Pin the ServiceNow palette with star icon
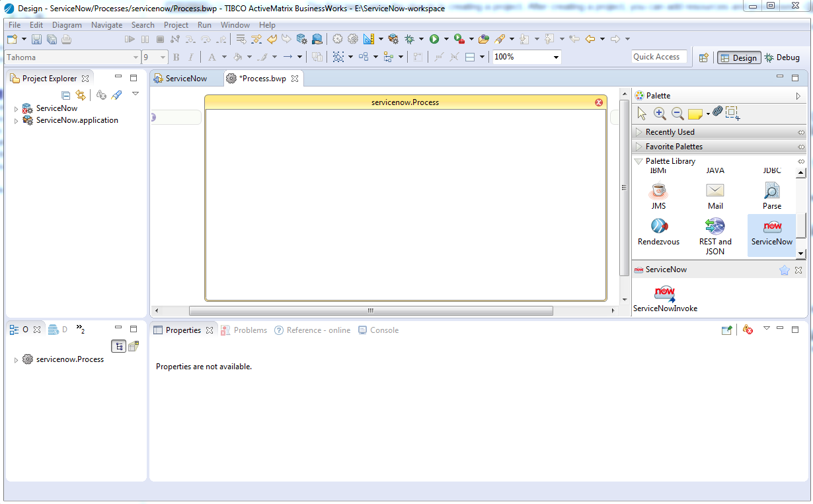The height and width of the screenshot is (504, 813). pyautogui.click(x=785, y=270)
